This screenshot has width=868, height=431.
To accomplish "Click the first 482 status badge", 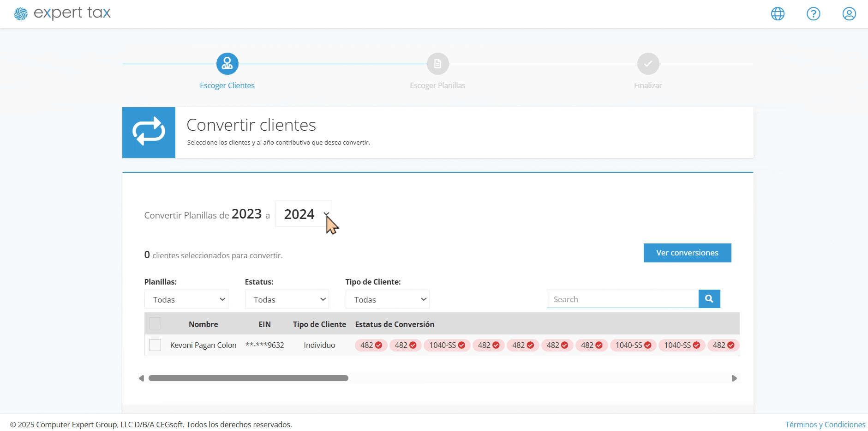I will coord(371,345).
